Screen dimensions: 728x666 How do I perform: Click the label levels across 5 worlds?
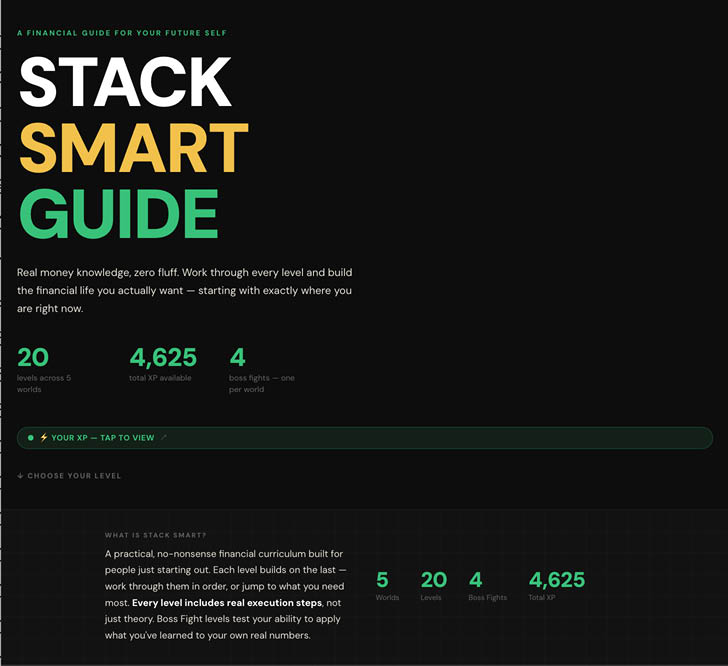click(44, 384)
